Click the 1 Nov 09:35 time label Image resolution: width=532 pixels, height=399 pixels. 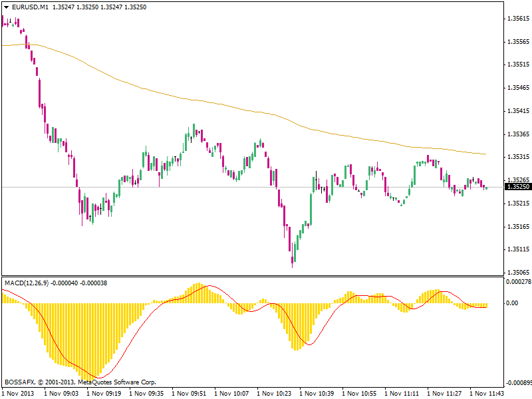click(146, 394)
